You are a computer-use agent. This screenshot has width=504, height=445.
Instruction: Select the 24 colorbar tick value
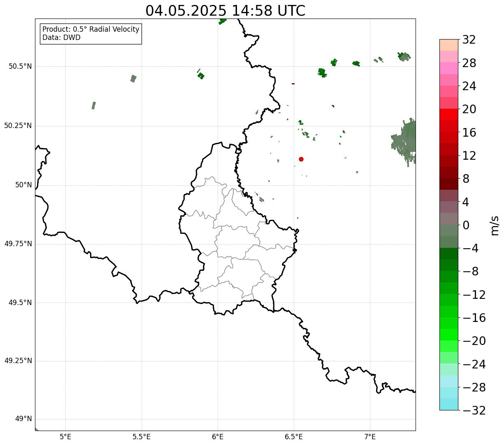coord(469,86)
